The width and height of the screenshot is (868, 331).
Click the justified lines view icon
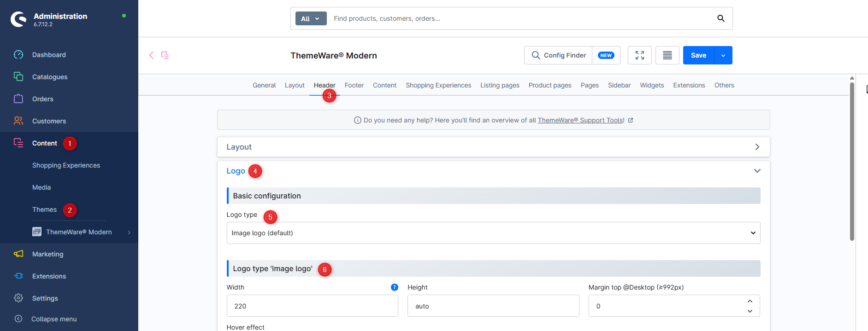pyautogui.click(x=667, y=55)
